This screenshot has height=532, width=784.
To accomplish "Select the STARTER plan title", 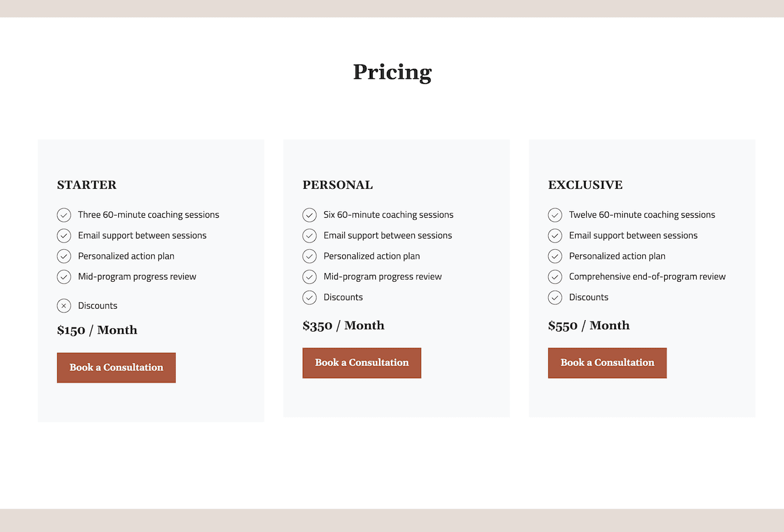I will pyautogui.click(x=87, y=185).
